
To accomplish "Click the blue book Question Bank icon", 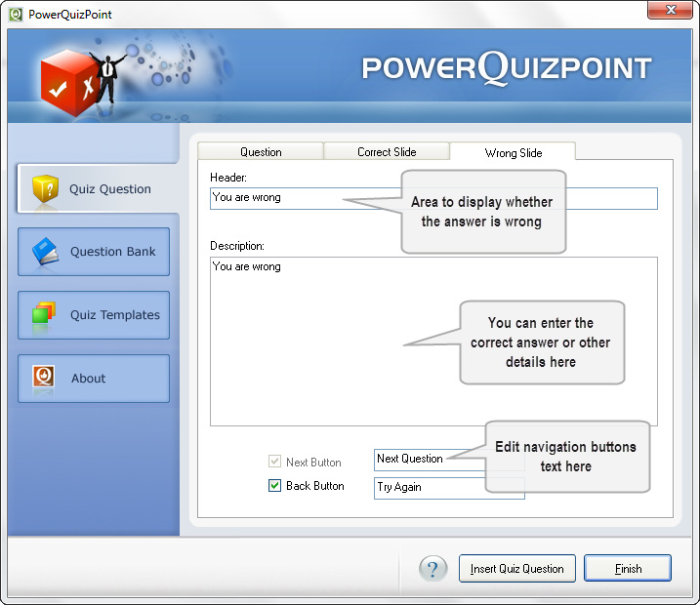I will coord(46,252).
